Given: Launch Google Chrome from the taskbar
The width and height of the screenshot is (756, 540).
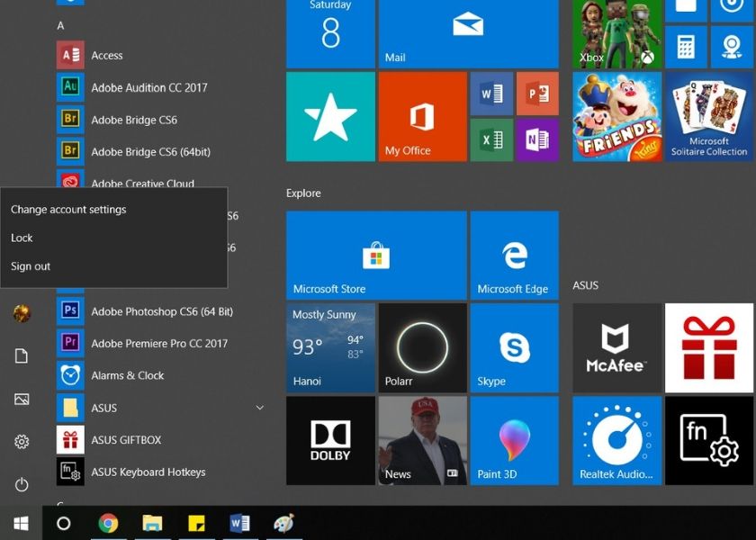Looking at the screenshot, I should (109, 523).
